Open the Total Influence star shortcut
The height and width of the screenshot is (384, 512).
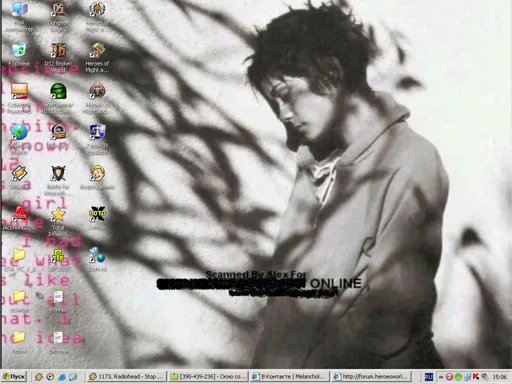[58, 214]
